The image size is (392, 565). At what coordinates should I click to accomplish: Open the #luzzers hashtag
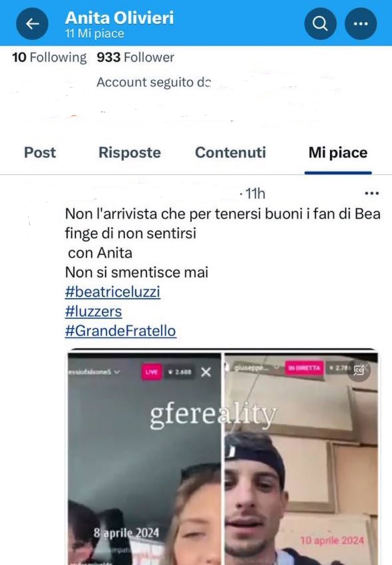pos(94,312)
